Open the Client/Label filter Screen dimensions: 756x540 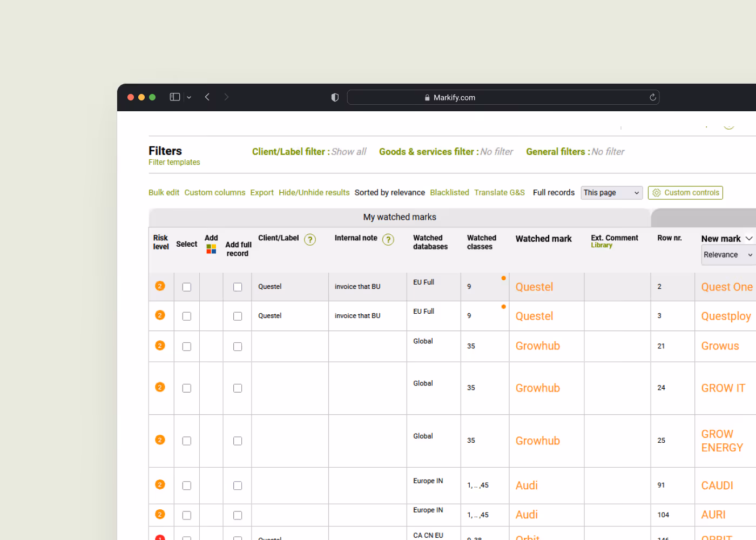pos(309,152)
